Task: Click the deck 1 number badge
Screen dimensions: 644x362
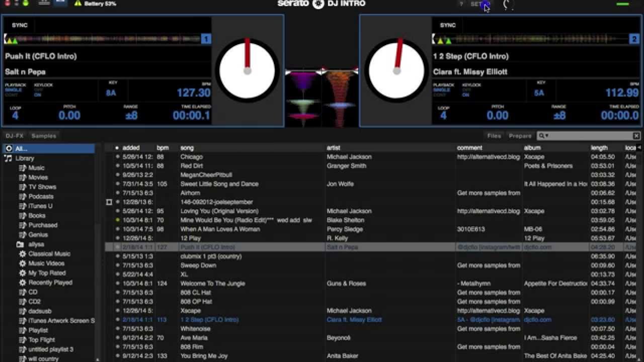Action: click(206, 39)
